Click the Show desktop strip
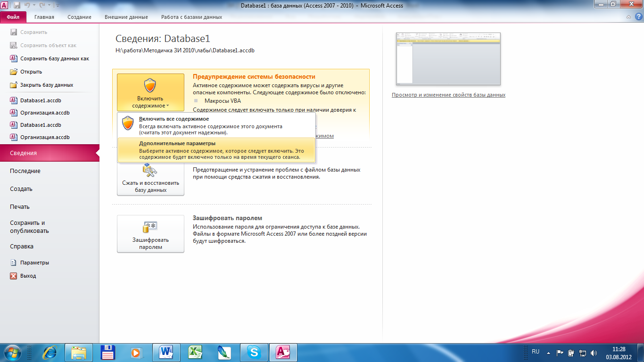The width and height of the screenshot is (644, 362). [x=640, y=353]
